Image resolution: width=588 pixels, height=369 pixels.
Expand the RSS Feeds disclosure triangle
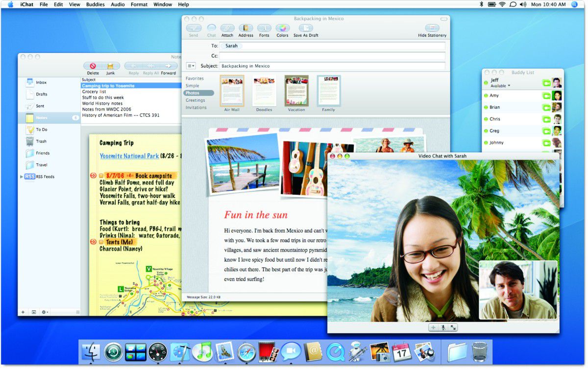(x=22, y=177)
